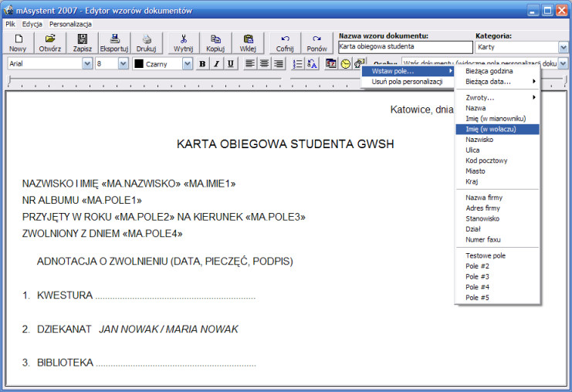572x392 pixels.
Task: Click the Zapisz (save) floppy icon
Action: point(82,42)
